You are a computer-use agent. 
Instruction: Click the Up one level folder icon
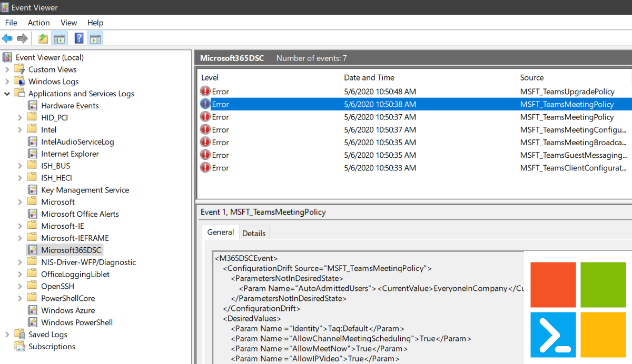click(x=43, y=38)
